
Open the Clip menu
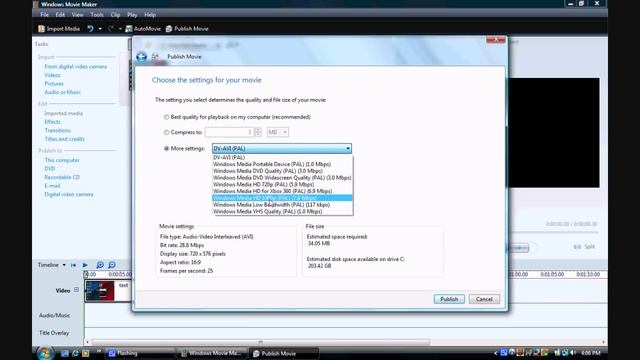pyautogui.click(x=115, y=15)
